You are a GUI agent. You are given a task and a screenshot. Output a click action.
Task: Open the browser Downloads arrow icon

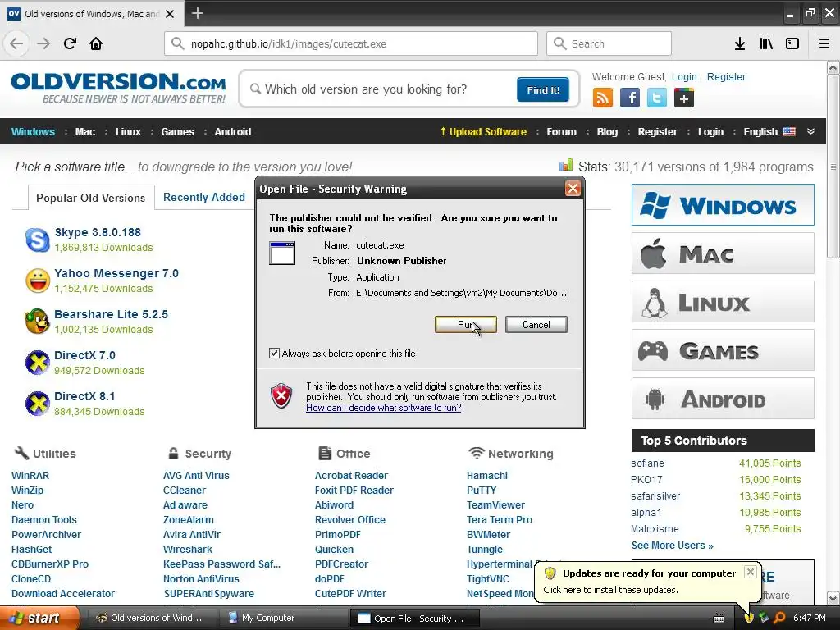tap(740, 43)
